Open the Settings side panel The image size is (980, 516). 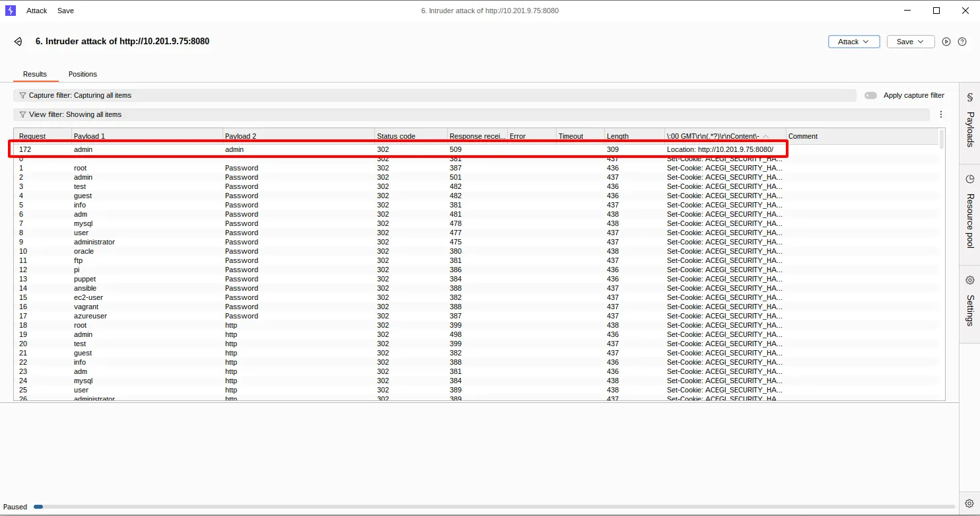coord(969,301)
